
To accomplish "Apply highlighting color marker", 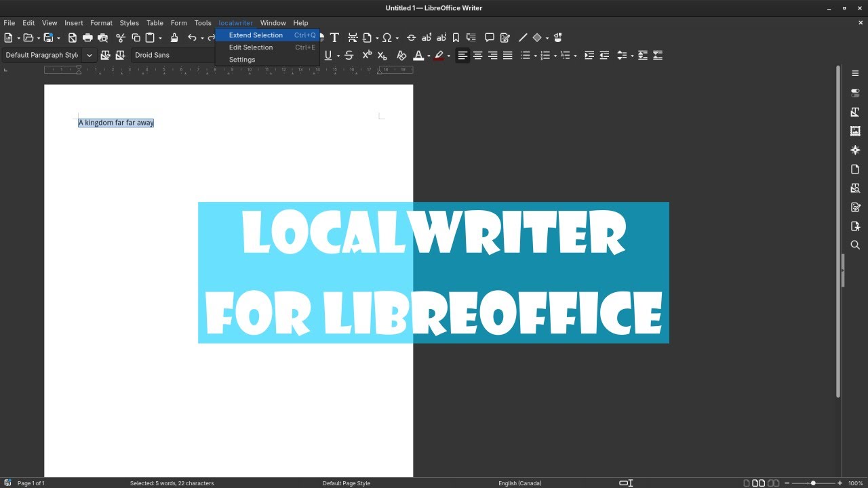I will (439, 56).
